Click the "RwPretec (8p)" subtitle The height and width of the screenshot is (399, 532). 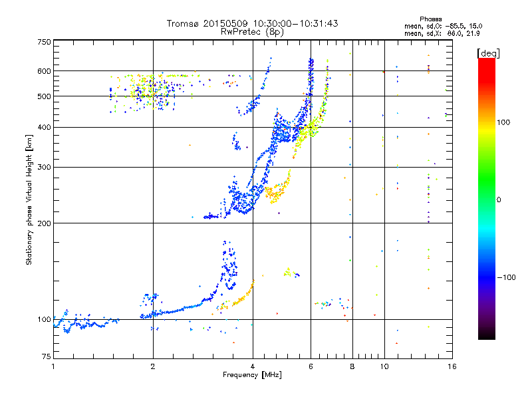coord(252,32)
